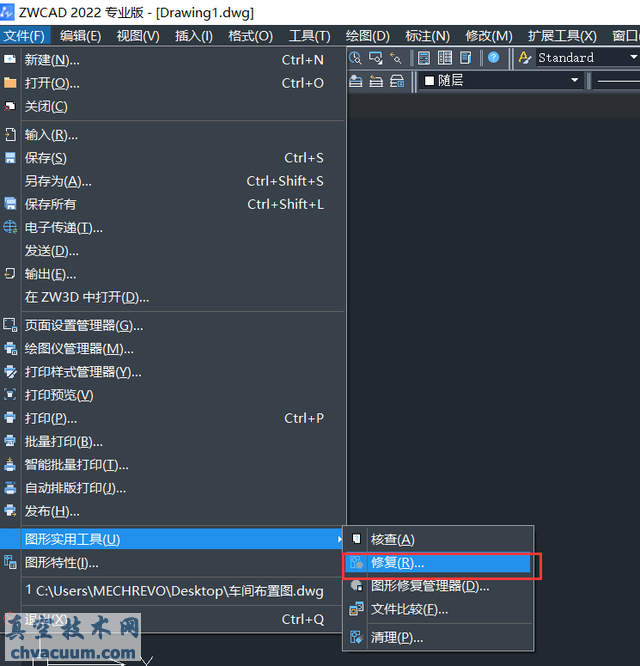
Task: Click the 清理(P) icon in submenu
Action: click(x=356, y=637)
